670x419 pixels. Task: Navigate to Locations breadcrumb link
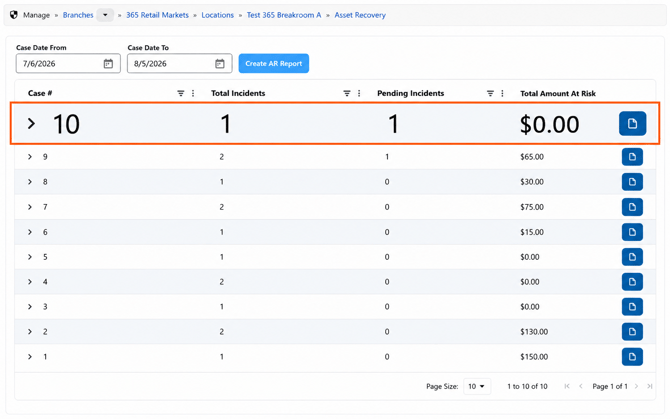click(217, 15)
